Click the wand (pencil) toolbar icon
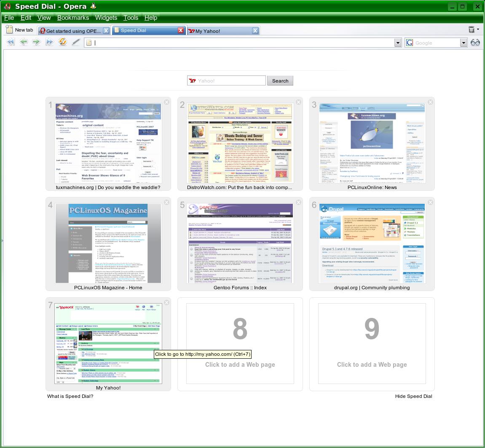This screenshot has height=448, width=485. (x=76, y=42)
